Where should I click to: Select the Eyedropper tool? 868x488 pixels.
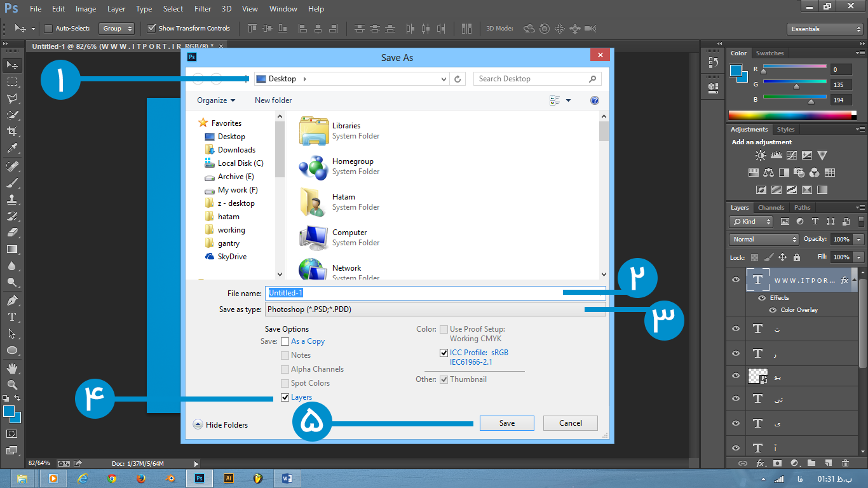pyautogui.click(x=12, y=149)
